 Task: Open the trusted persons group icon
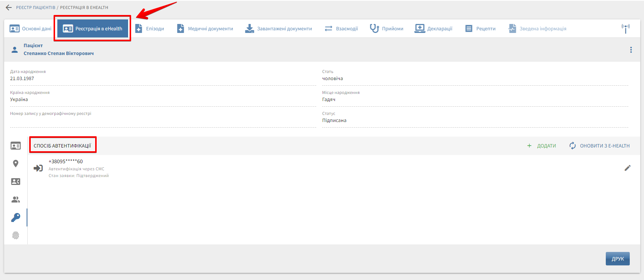(16, 200)
